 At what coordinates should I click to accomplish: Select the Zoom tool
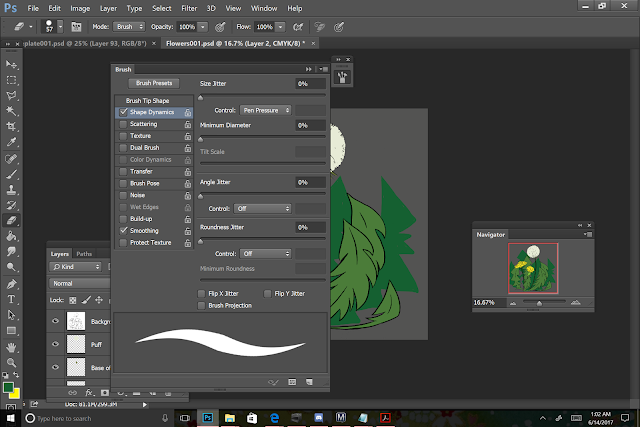pyautogui.click(x=11, y=363)
